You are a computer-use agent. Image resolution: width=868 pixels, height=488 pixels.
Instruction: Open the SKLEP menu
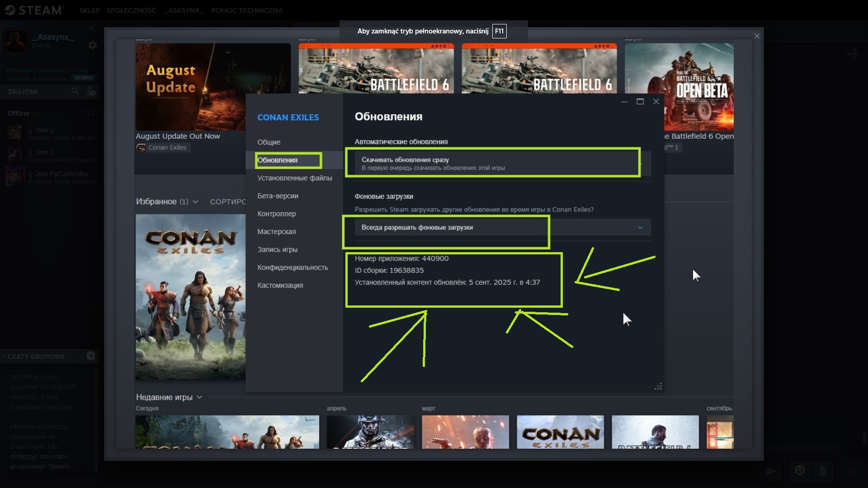pos(90,10)
